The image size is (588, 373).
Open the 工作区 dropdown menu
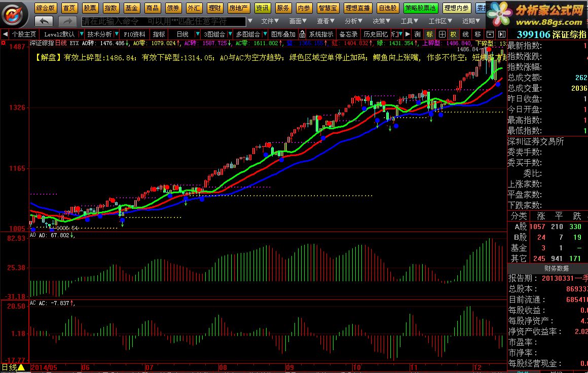pos(440,21)
